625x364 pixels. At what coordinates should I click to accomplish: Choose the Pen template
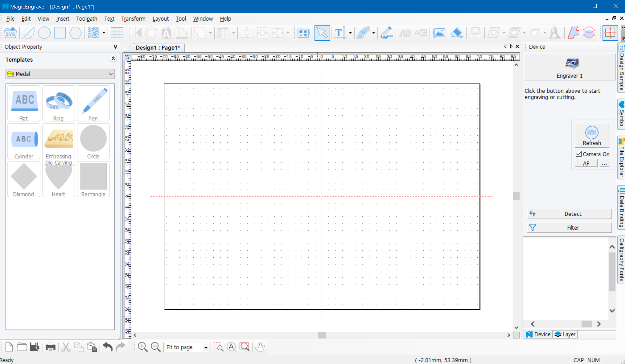click(93, 103)
